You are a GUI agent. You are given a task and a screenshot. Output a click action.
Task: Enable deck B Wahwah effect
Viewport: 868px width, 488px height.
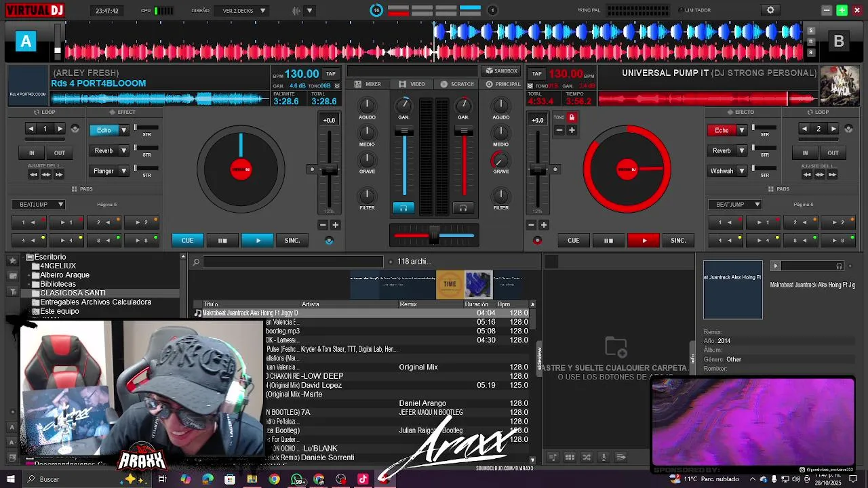click(x=722, y=171)
